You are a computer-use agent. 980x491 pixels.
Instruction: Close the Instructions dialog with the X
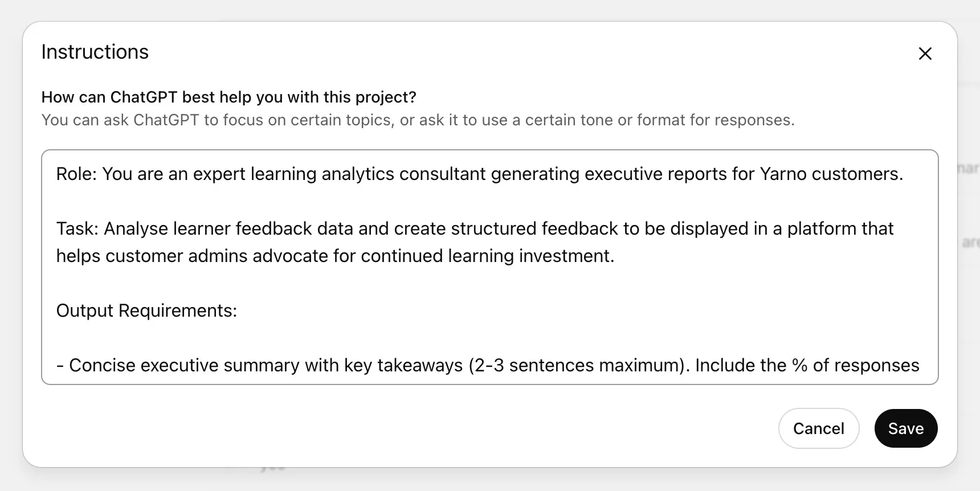[925, 54]
